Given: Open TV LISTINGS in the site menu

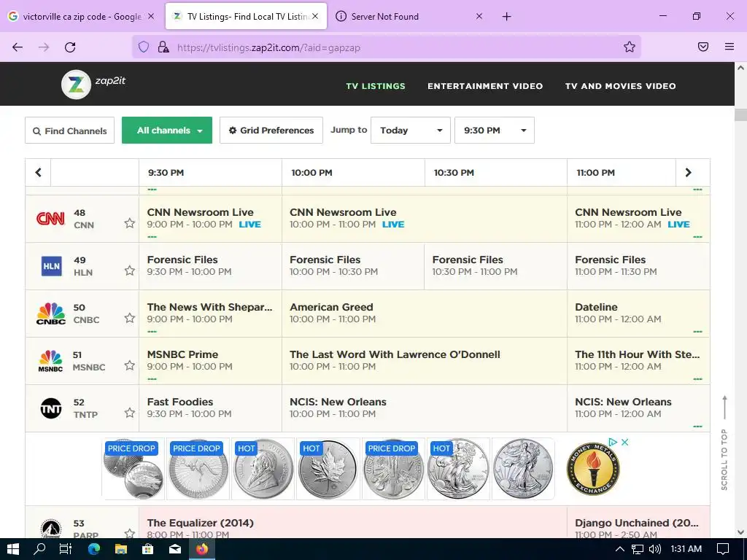Looking at the screenshot, I should click(376, 86).
